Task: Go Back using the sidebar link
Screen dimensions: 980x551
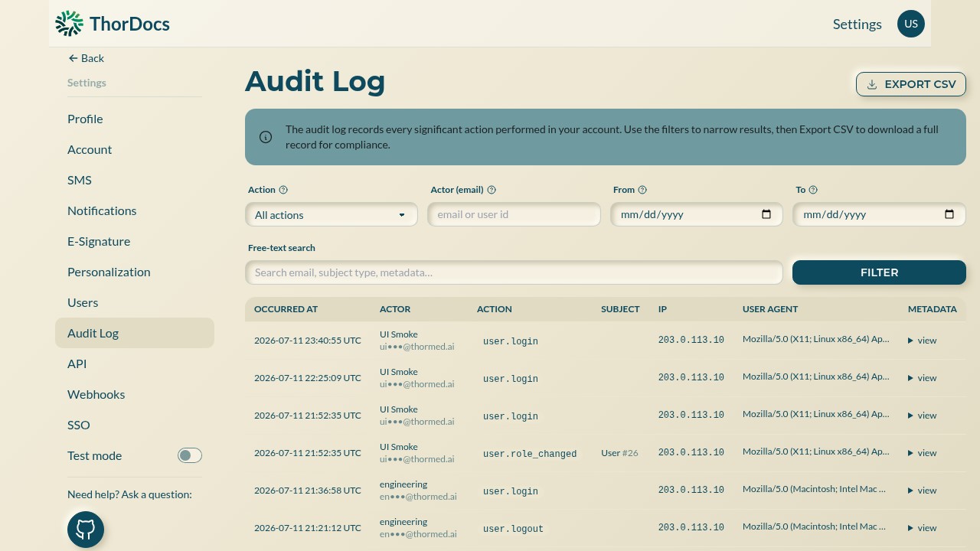Action: (86, 58)
